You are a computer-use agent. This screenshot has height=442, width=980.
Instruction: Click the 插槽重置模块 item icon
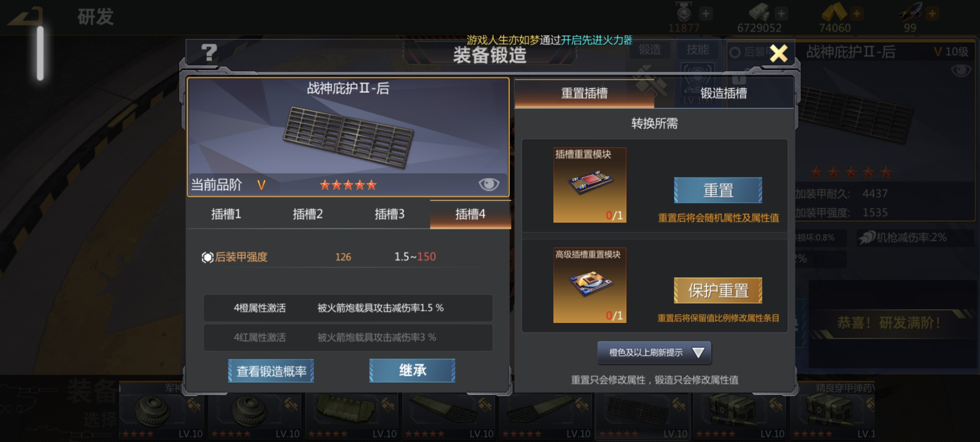click(x=589, y=185)
